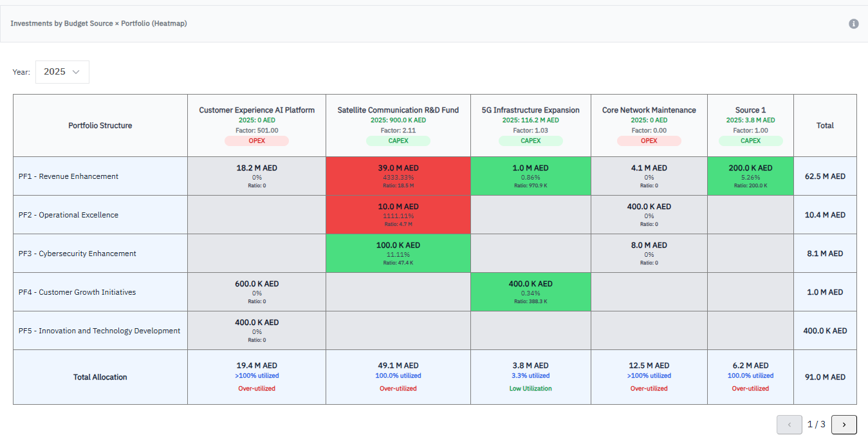Click the CAPEX badge under 5G Infrastructure Expansion
Viewport: 868px width, 435px height.
[530, 141]
